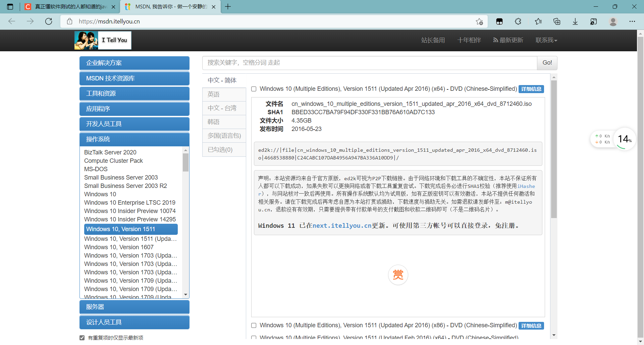Expand the 服务器 section
This screenshot has height=345, width=644.
(135, 307)
